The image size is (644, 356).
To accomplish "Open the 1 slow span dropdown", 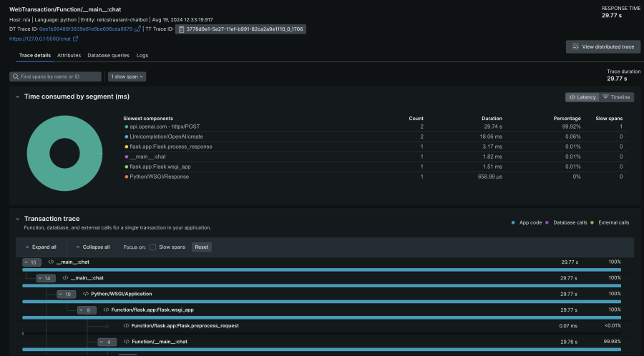I will click(126, 76).
